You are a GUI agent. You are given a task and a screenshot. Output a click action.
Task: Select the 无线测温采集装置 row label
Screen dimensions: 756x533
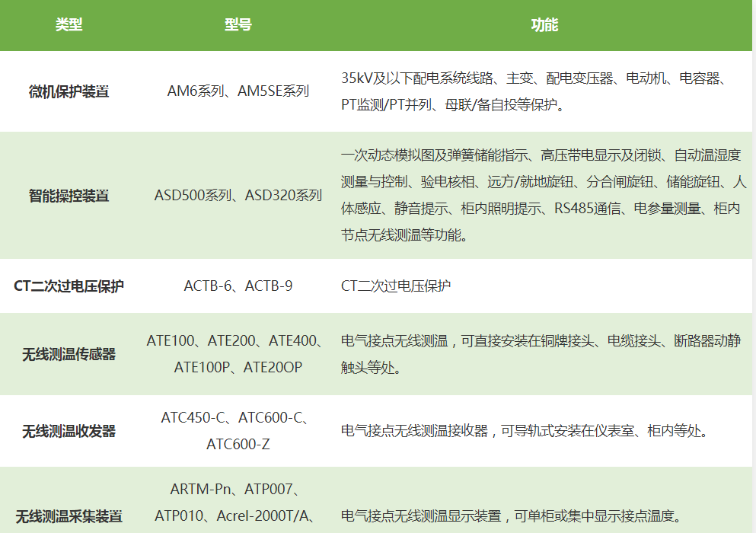(69, 516)
